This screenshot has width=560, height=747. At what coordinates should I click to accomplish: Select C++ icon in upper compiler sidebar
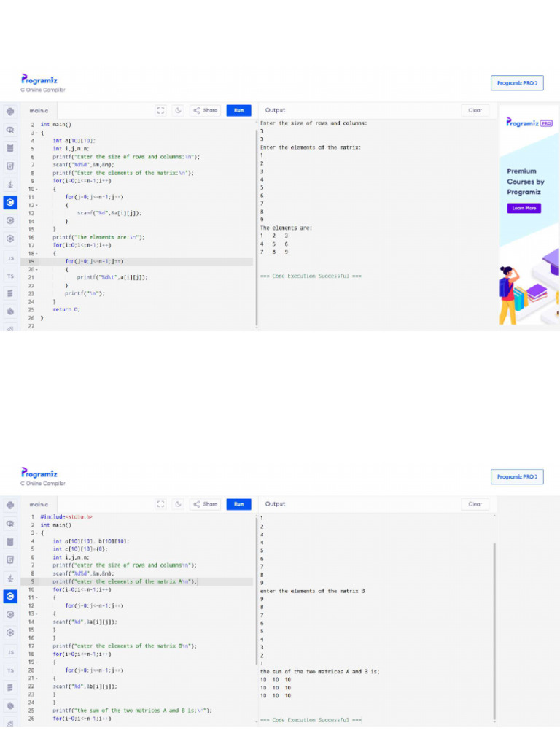point(10,220)
